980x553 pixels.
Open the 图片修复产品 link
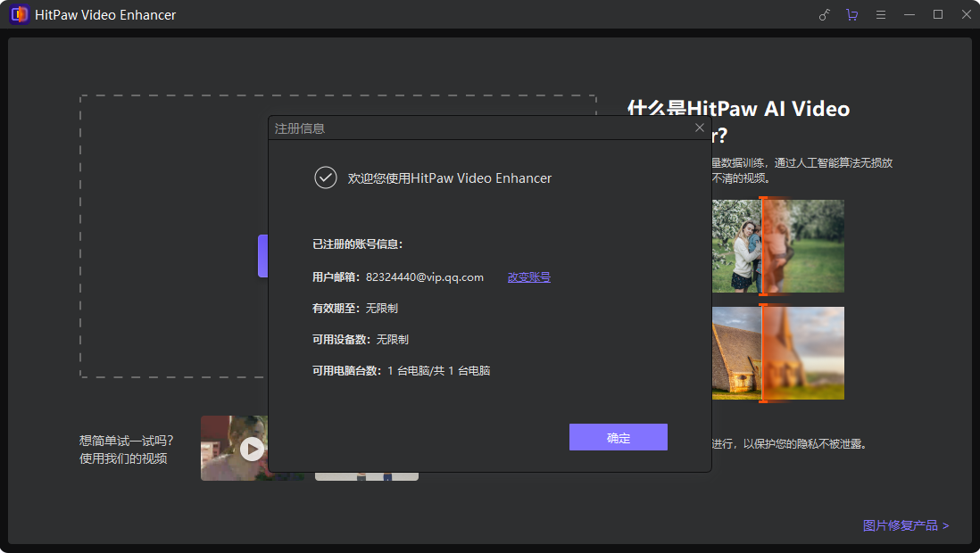pyautogui.click(x=906, y=525)
